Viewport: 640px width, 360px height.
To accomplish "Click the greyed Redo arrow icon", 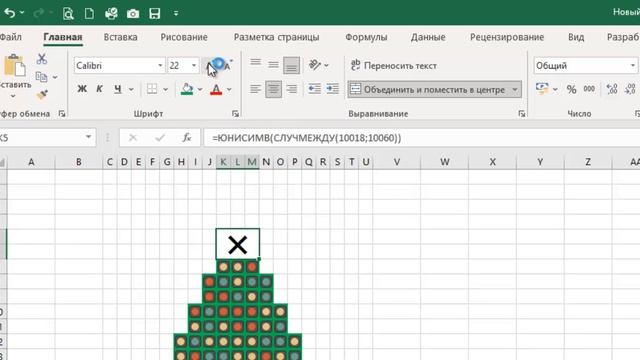I will 38,13.
